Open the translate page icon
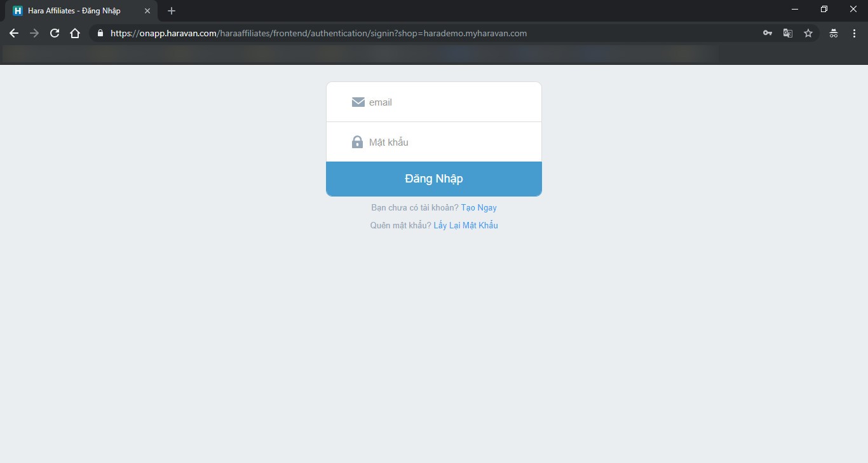This screenshot has height=463, width=868. point(788,33)
